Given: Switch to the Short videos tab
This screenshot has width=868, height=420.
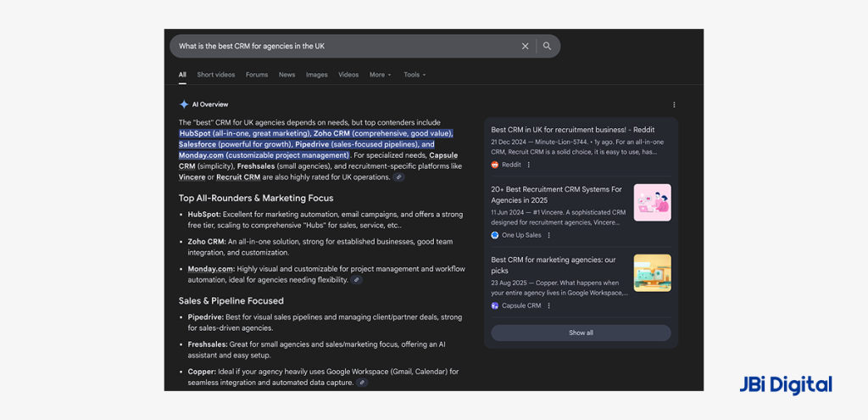Looking at the screenshot, I should click(216, 75).
